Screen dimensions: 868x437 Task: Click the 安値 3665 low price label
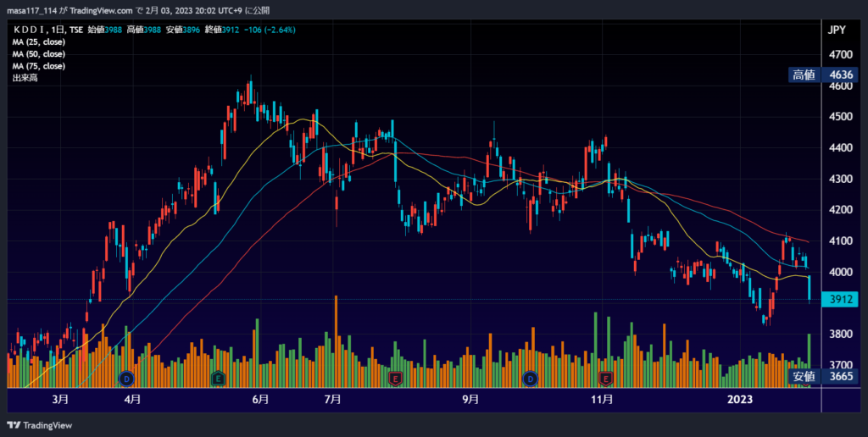pos(823,377)
